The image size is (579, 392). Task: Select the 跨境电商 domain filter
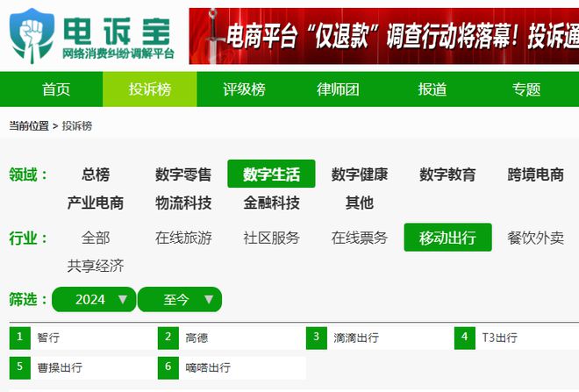[x=535, y=175]
